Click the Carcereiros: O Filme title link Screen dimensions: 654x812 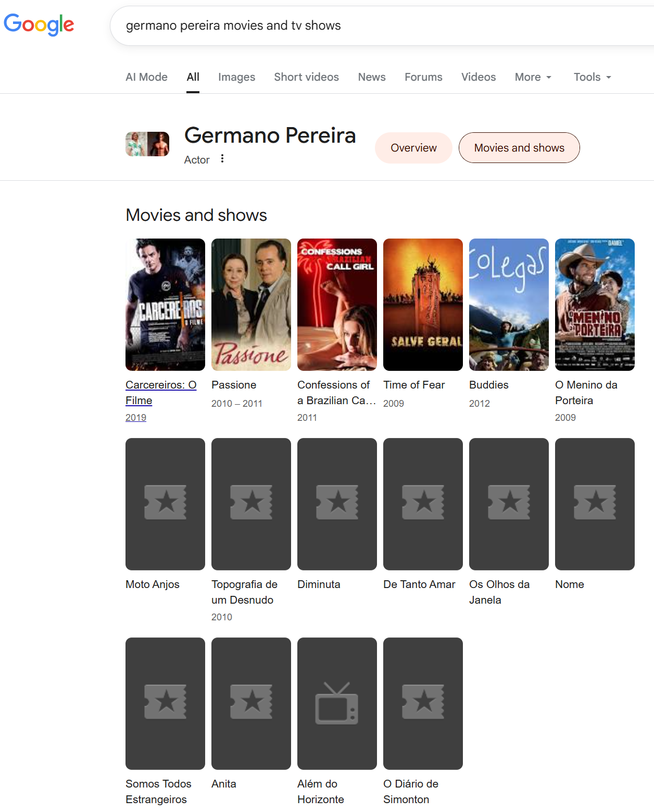[161, 393]
